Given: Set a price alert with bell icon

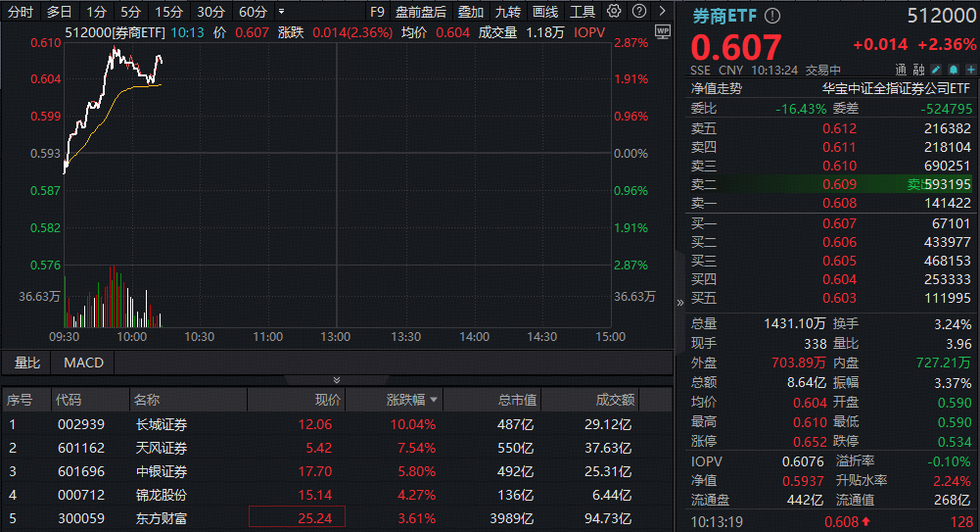Looking at the screenshot, I should pyautogui.click(x=954, y=70).
